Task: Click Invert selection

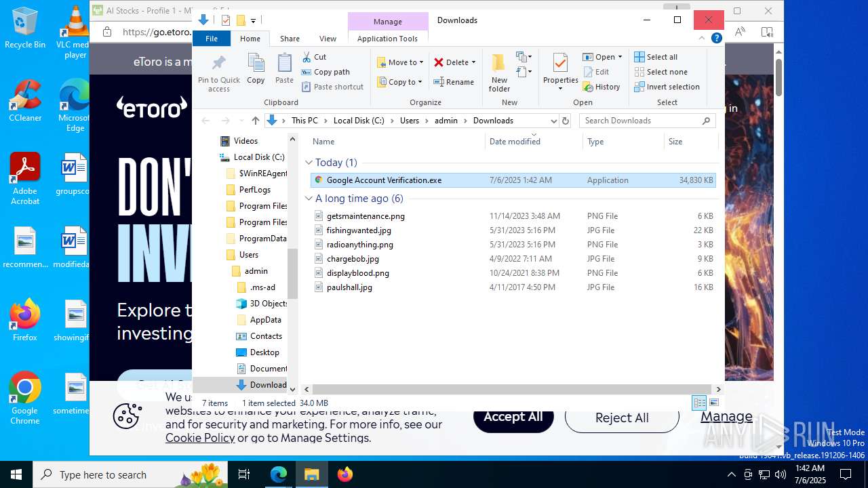Action: click(667, 87)
